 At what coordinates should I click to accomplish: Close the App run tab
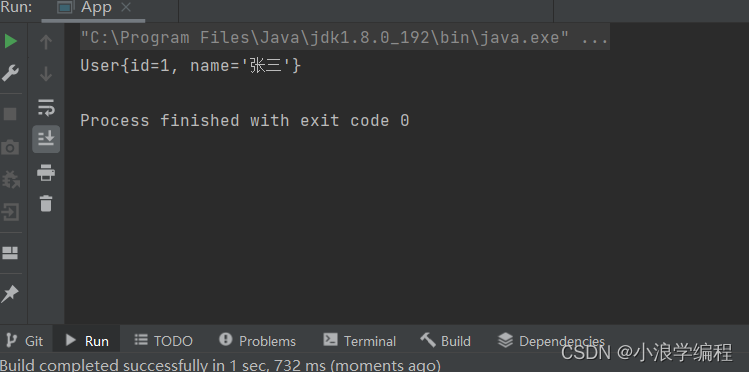pyautogui.click(x=126, y=8)
